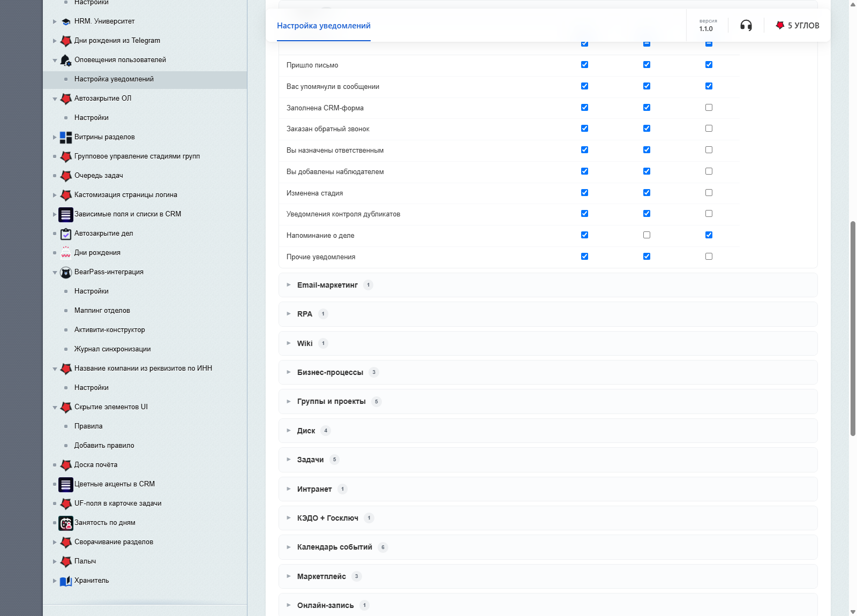Screen dimensions: 857x616
Task: Click the Хранитель book icon
Action: (66, 581)
